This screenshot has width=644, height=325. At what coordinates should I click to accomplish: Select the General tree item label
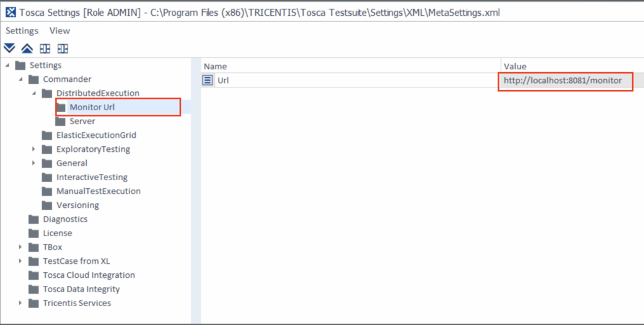[72, 163]
